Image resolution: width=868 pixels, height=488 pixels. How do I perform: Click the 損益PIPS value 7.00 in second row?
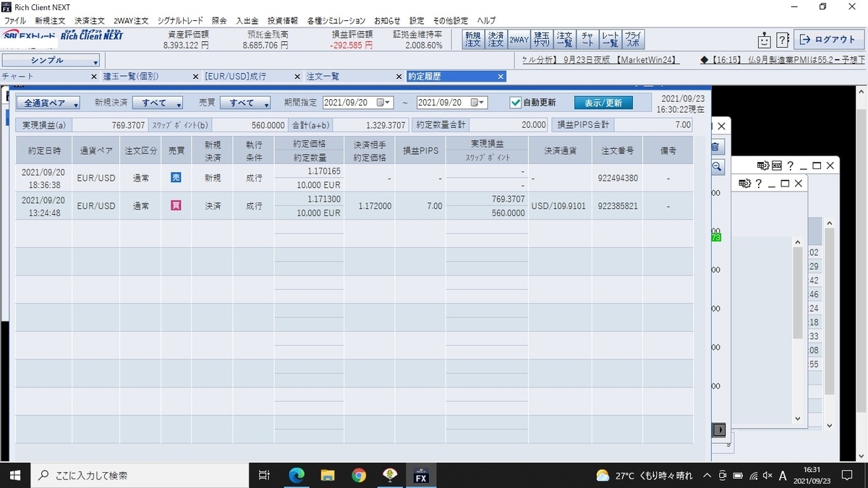click(434, 206)
